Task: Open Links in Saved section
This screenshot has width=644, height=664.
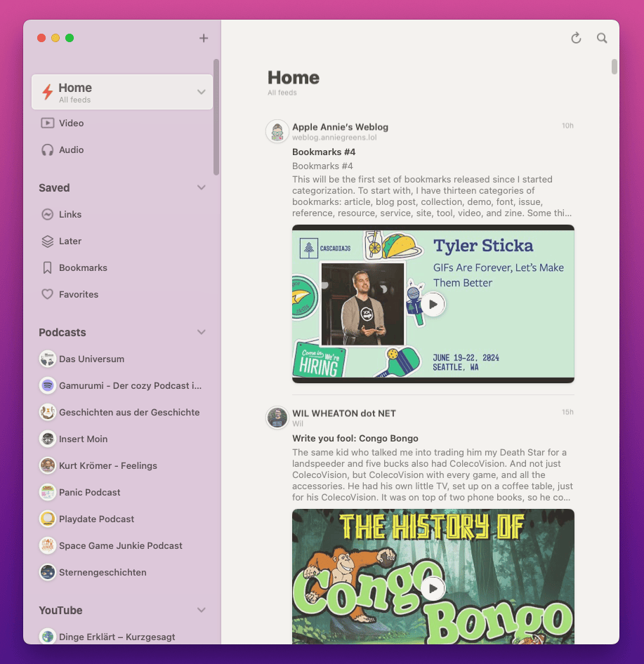Action: [x=122, y=214]
